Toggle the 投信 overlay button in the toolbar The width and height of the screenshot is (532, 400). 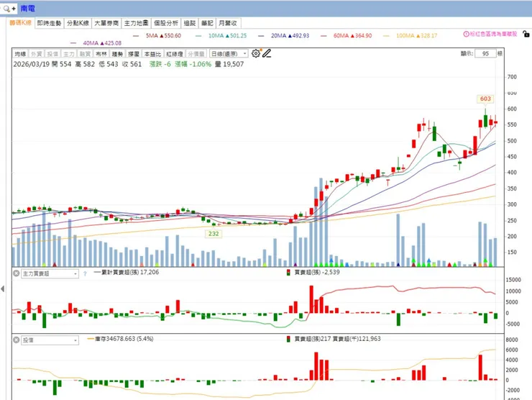52,54
